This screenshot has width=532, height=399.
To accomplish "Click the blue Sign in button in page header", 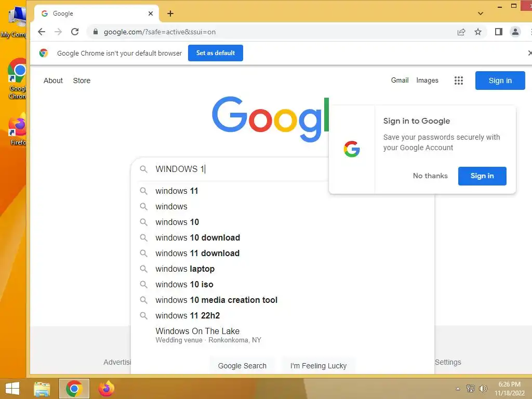I will click(x=500, y=81).
